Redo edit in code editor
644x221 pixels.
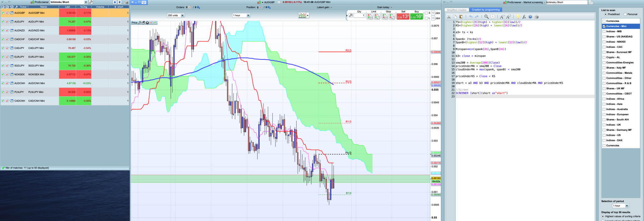coord(477,17)
